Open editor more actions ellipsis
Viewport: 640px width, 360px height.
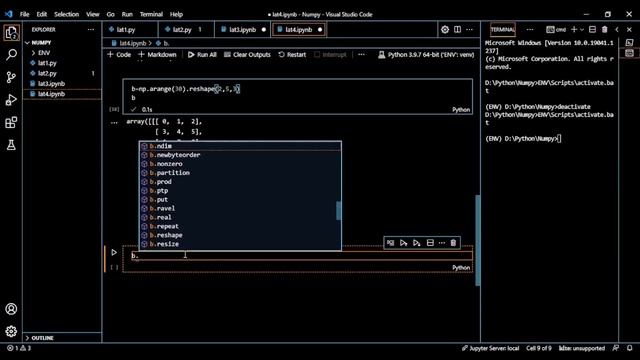[470, 29]
